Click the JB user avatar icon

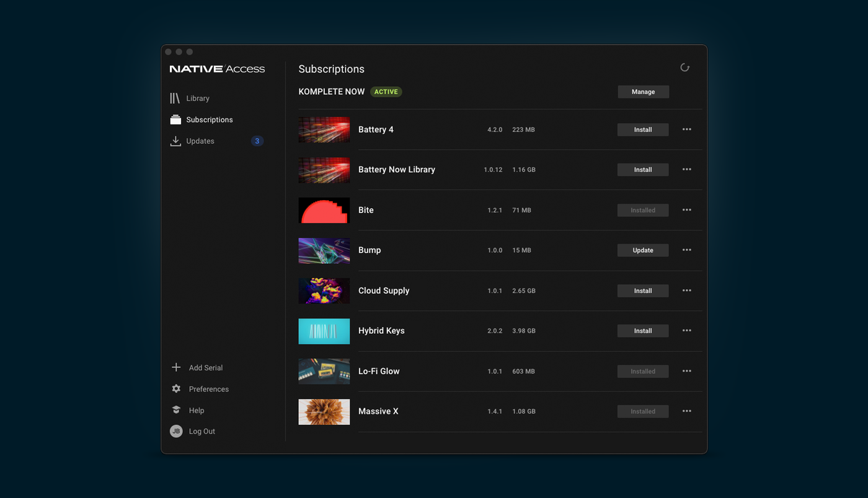(x=176, y=431)
